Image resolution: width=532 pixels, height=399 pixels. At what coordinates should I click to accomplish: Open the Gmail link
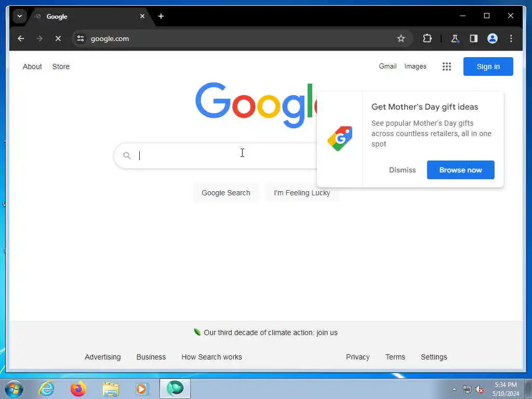(388, 66)
